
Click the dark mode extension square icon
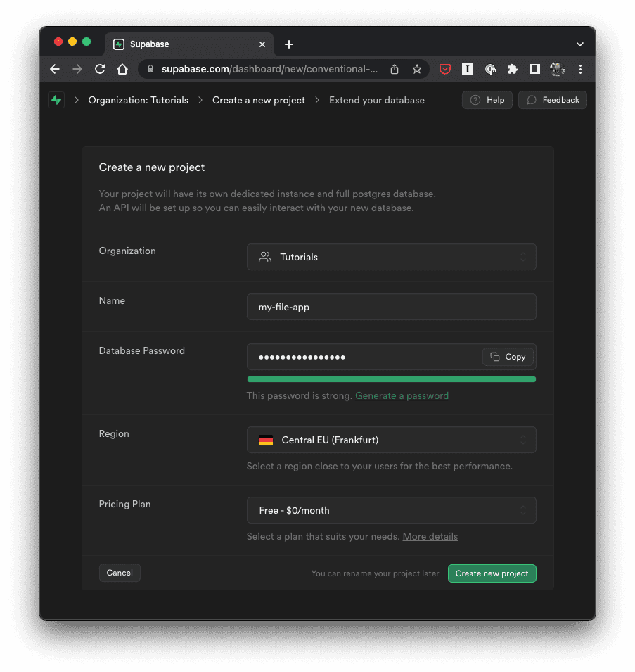534,69
